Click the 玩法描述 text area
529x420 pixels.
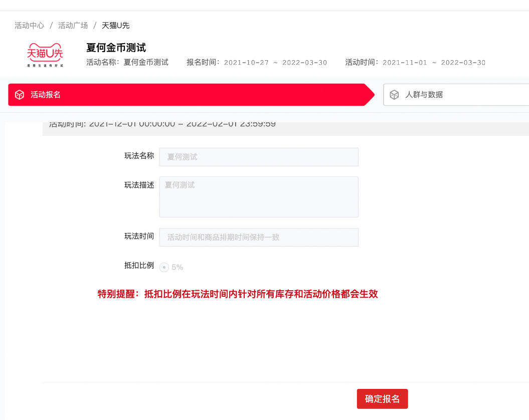(x=259, y=196)
